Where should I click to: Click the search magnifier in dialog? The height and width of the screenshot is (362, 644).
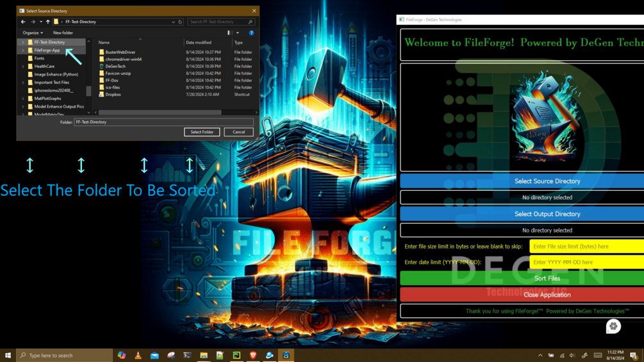(250, 22)
